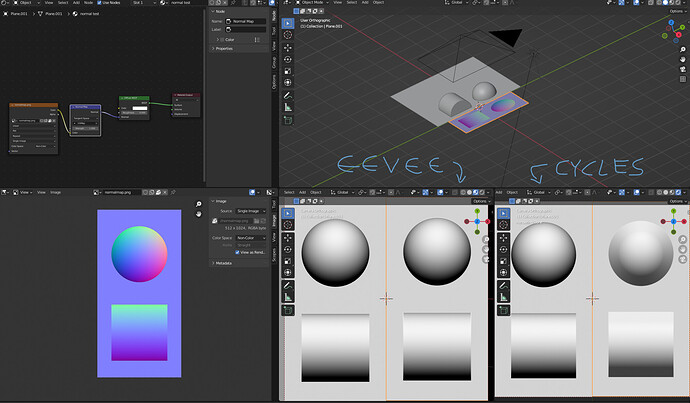
Task: Select the Scale tool in top viewport
Action: point(288,71)
